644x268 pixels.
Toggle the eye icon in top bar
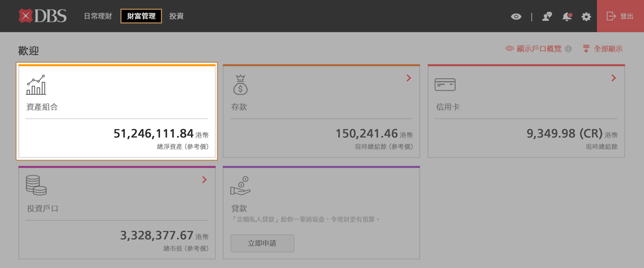point(516,17)
